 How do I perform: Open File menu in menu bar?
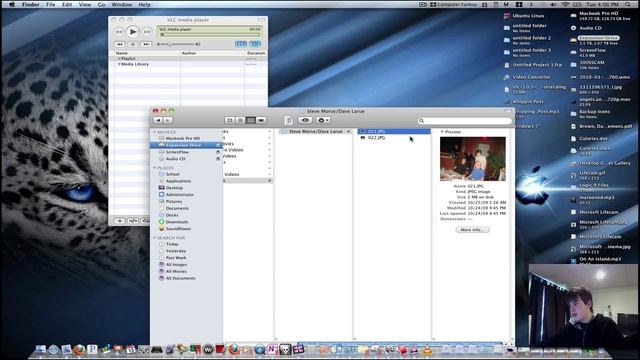[x=51, y=4]
